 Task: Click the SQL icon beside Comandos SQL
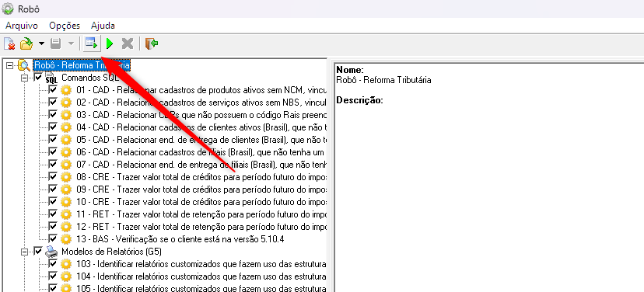pos(51,78)
